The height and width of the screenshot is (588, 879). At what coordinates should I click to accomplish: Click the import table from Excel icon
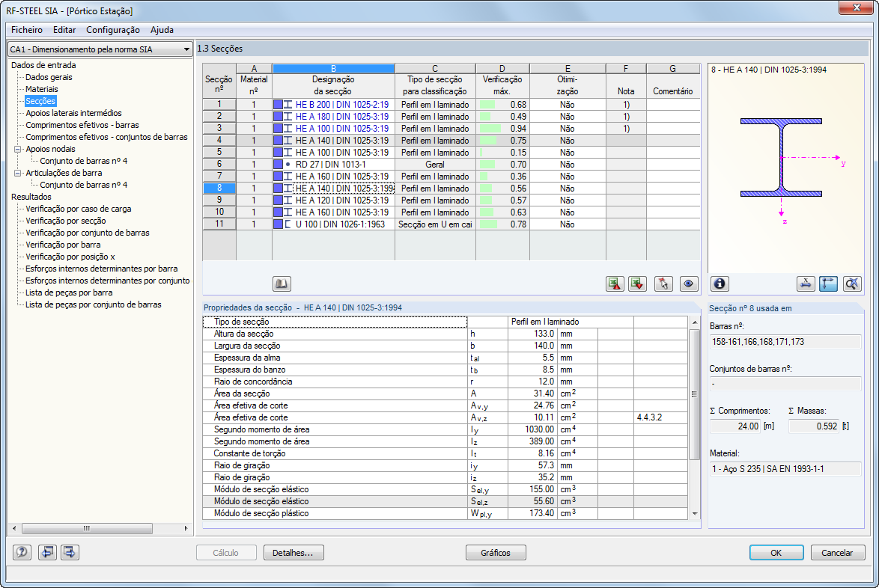coord(637,284)
